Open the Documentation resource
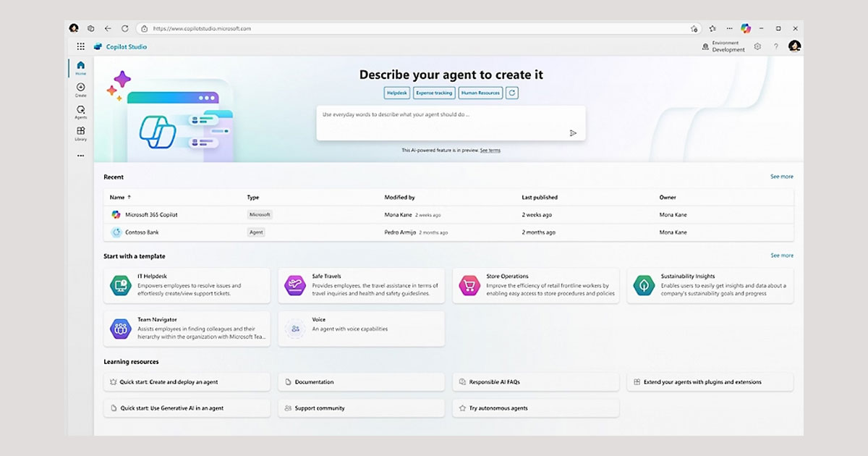Image resolution: width=868 pixels, height=456 pixels. [x=361, y=382]
